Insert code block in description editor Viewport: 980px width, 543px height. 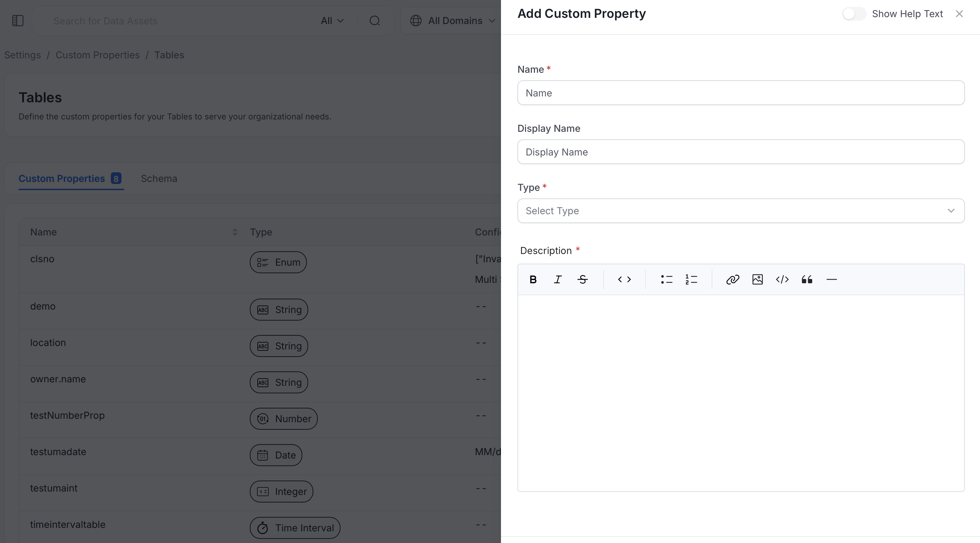point(782,279)
